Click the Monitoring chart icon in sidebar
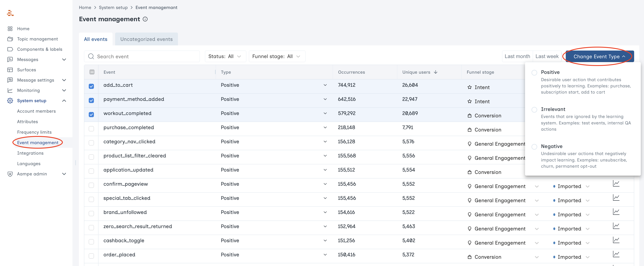This screenshot has height=266, width=644. point(10,90)
